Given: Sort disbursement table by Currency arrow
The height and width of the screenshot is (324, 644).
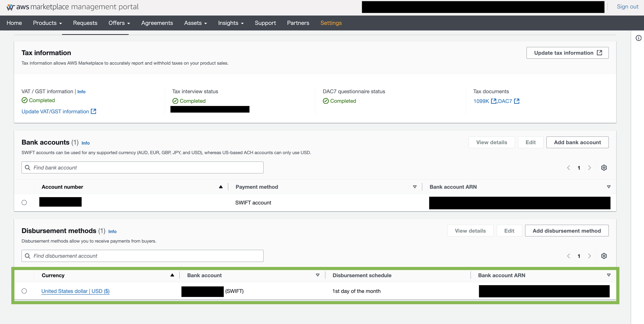Looking at the screenshot, I should (172, 275).
